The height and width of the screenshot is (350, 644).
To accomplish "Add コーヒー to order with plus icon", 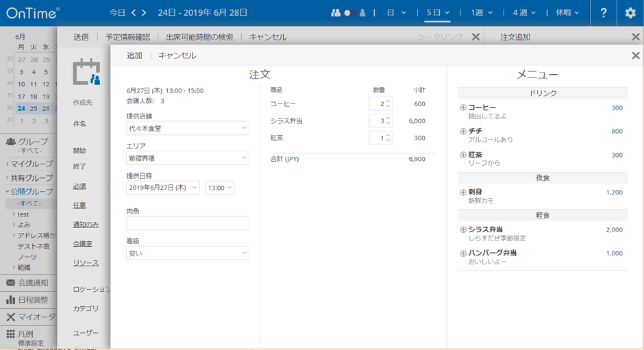I will point(463,108).
